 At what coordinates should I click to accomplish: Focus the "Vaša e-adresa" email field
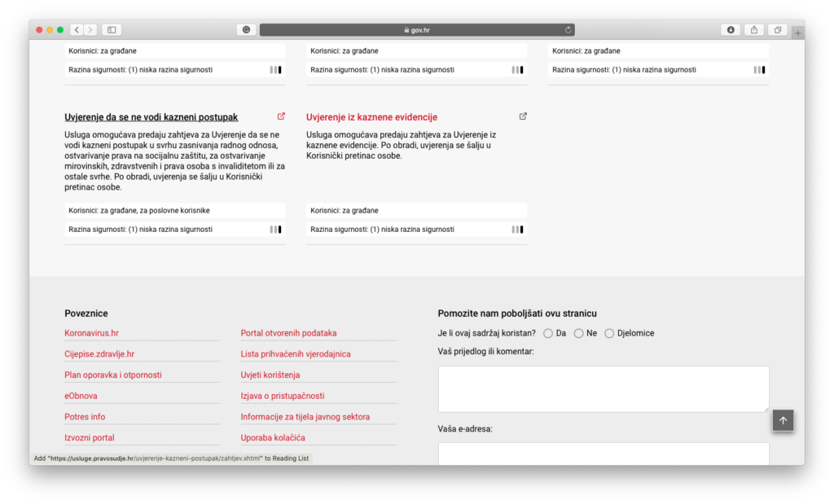tap(603, 453)
